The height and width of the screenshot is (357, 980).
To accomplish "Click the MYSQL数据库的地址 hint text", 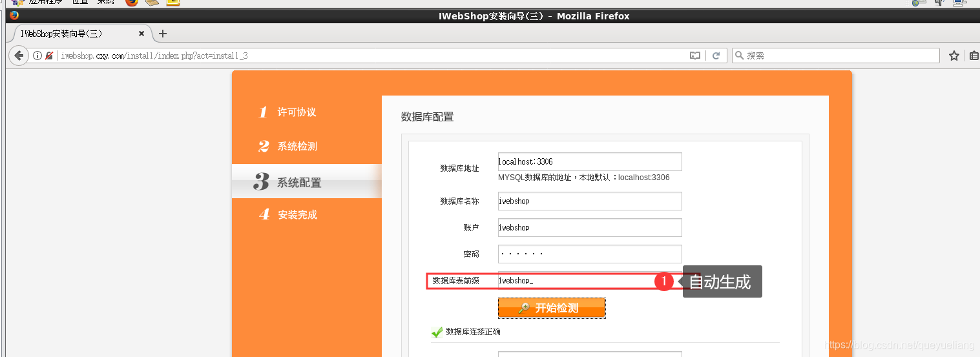I will coord(584,178).
